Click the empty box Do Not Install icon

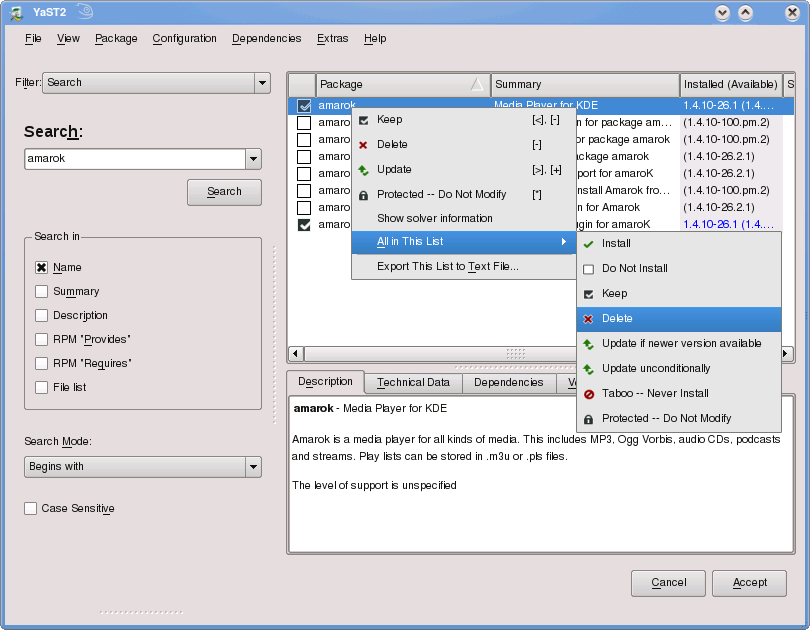pos(588,269)
